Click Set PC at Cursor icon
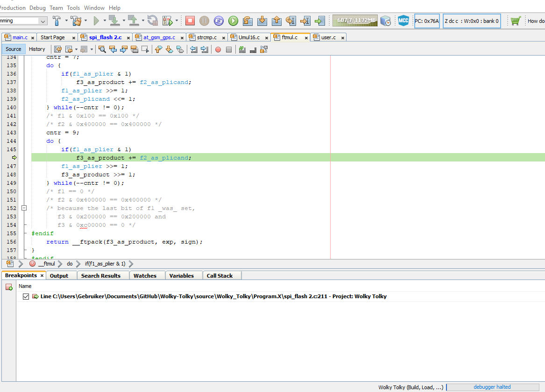 [305, 21]
